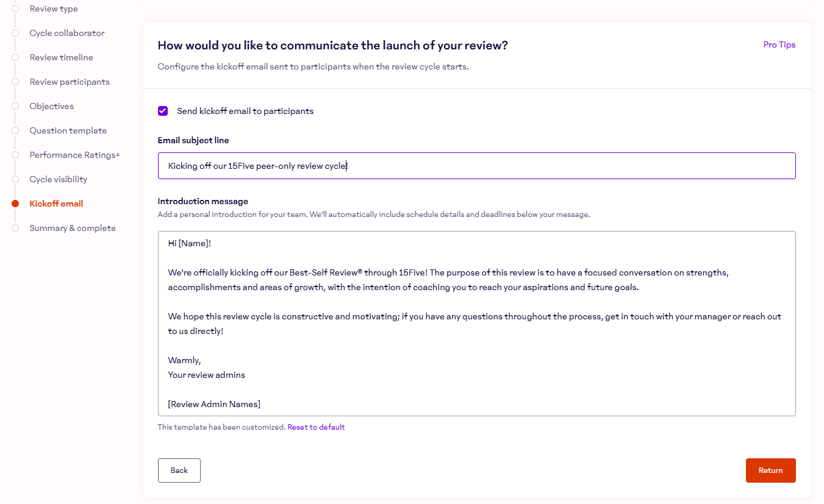Jump to the Objectives step
This screenshot has height=504, width=824.
(x=51, y=106)
